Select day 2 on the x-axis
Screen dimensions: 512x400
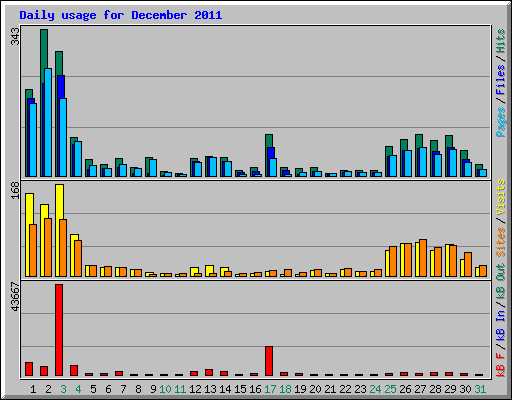48,389
